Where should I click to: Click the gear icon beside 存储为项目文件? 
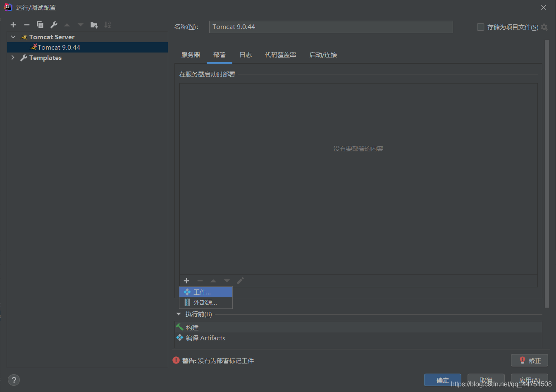pyautogui.click(x=544, y=27)
